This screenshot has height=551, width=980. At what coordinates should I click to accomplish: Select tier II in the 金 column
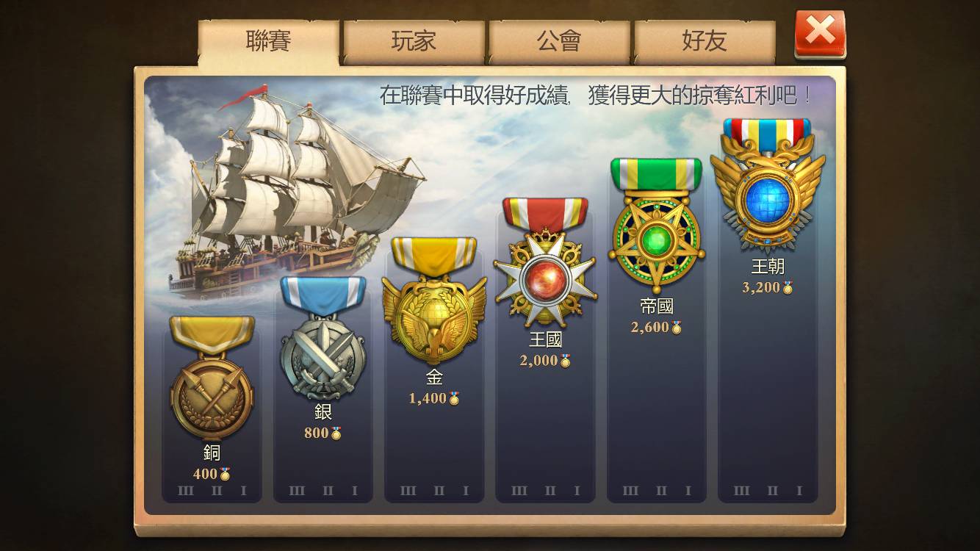(439, 491)
